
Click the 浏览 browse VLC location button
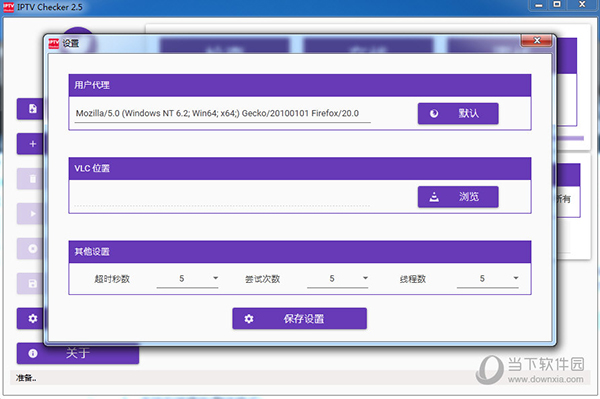[458, 197]
